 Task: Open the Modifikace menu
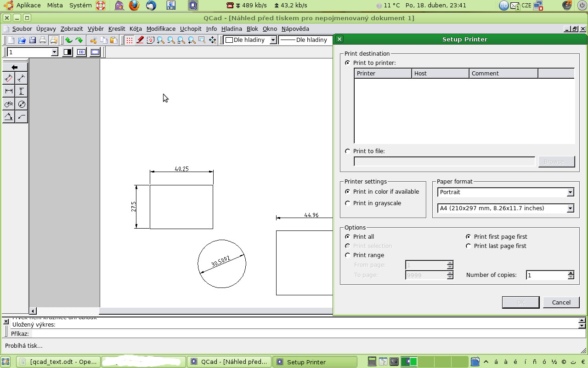click(x=161, y=29)
